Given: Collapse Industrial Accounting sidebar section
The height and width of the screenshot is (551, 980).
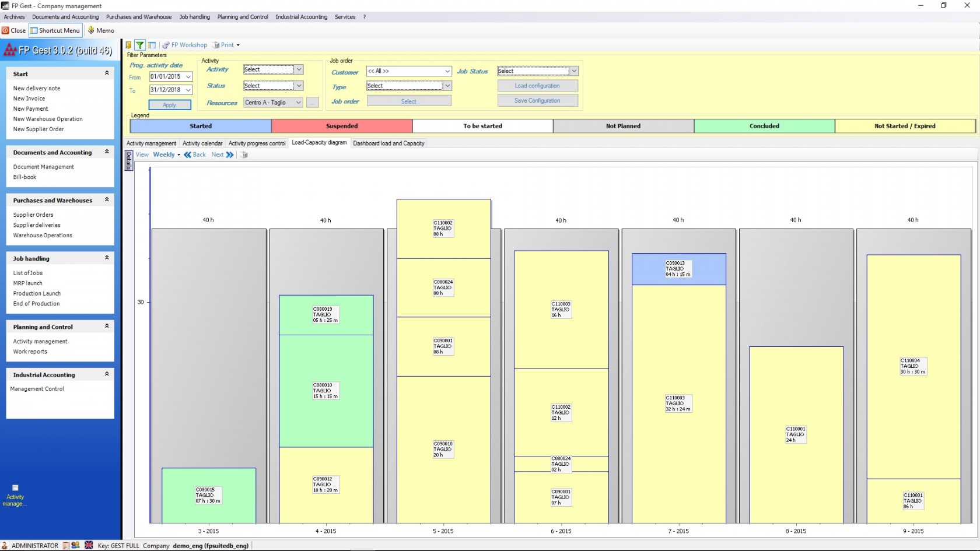Looking at the screenshot, I should (x=107, y=374).
